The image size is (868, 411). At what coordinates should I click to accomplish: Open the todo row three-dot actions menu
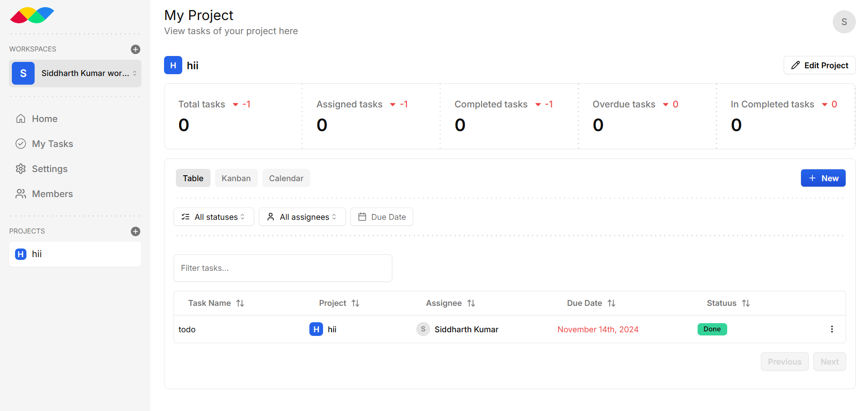tap(832, 329)
